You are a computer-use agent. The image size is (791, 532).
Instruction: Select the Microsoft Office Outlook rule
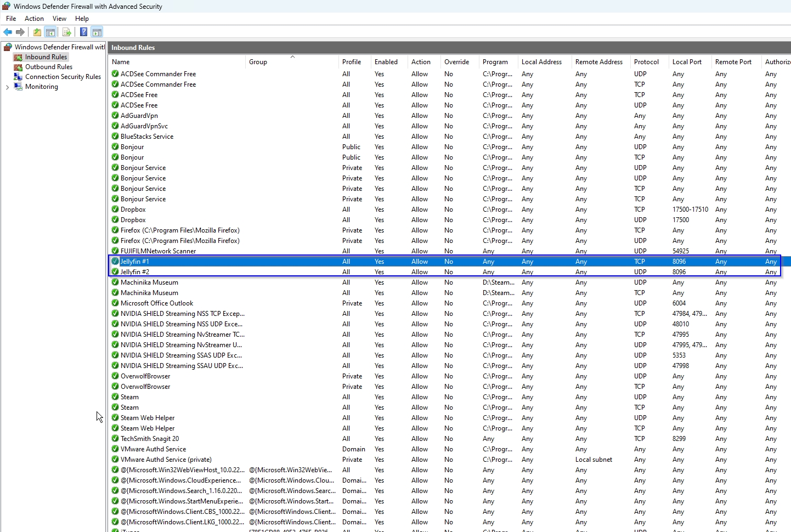pyautogui.click(x=157, y=303)
